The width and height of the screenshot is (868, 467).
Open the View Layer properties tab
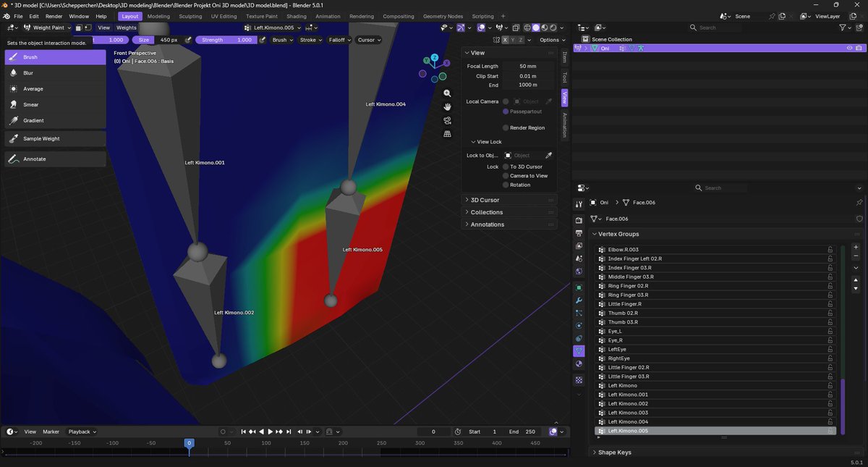[579, 246]
